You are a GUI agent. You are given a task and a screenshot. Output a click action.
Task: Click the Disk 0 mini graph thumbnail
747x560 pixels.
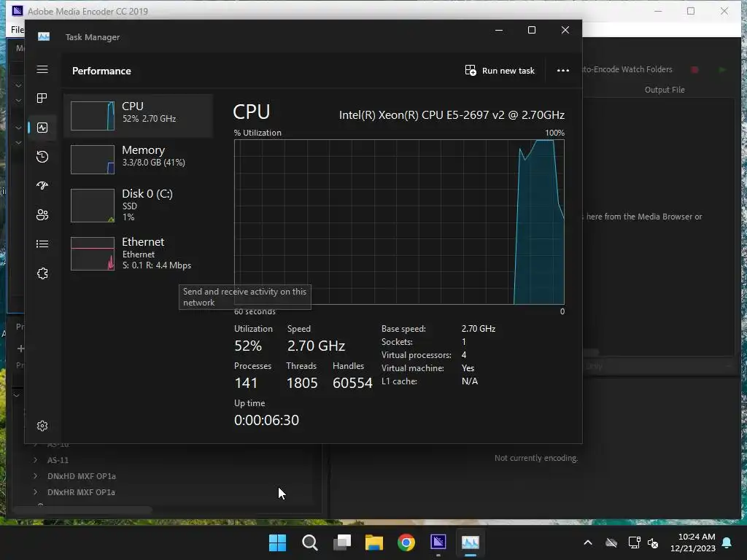coord(93,206)
